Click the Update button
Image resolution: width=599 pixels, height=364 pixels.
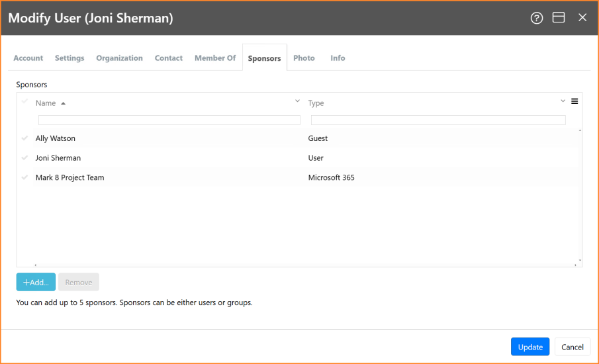[x=530, y=347]
